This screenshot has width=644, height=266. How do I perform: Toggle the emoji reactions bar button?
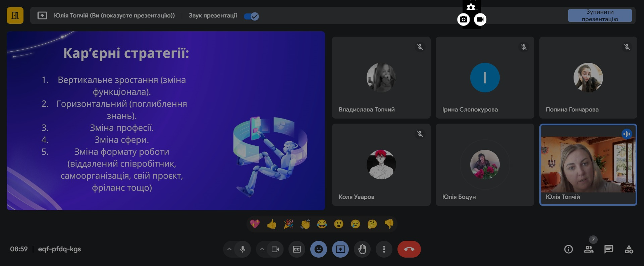click(x=319, y=249)
